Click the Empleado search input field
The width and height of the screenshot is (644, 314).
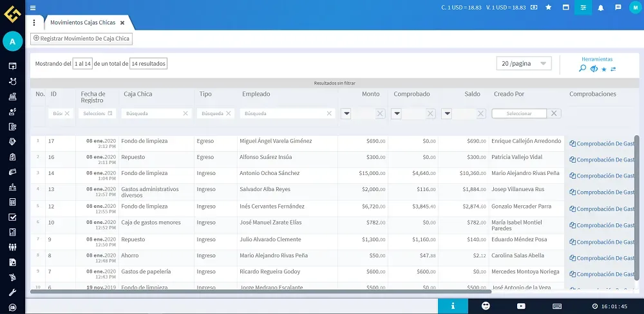pos(283,113)
